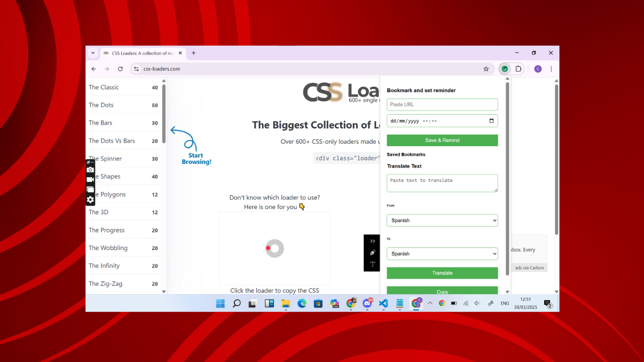The height and width of the screenshot is (362, 644).
Task: Show hidden system tray icons chevron
Action: click(430, 303)
